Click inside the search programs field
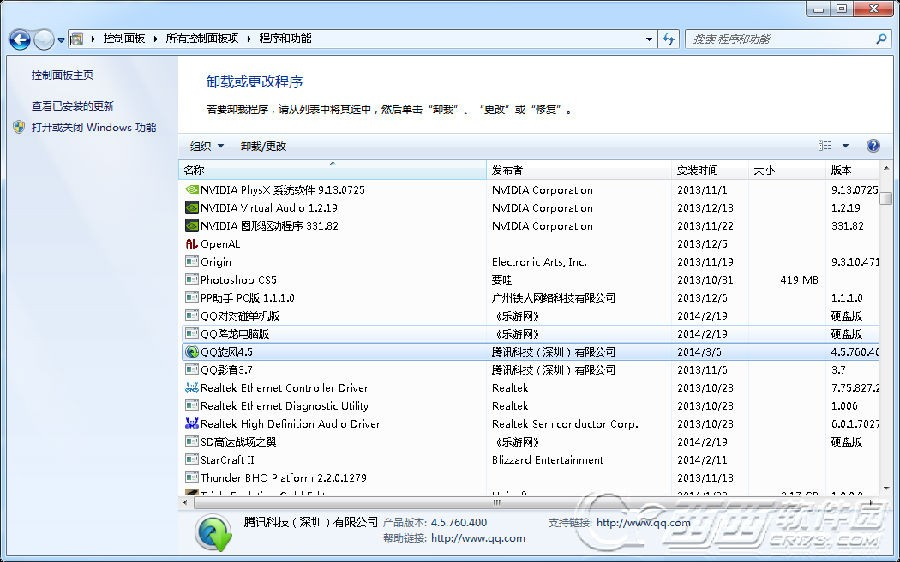 pos(781,39)
